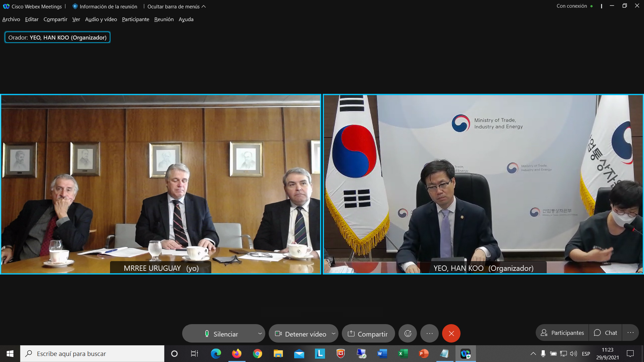This screenshot has width=644, height=362.
Task: Open clock and calendar at 11:23
Action: (607, 354)
